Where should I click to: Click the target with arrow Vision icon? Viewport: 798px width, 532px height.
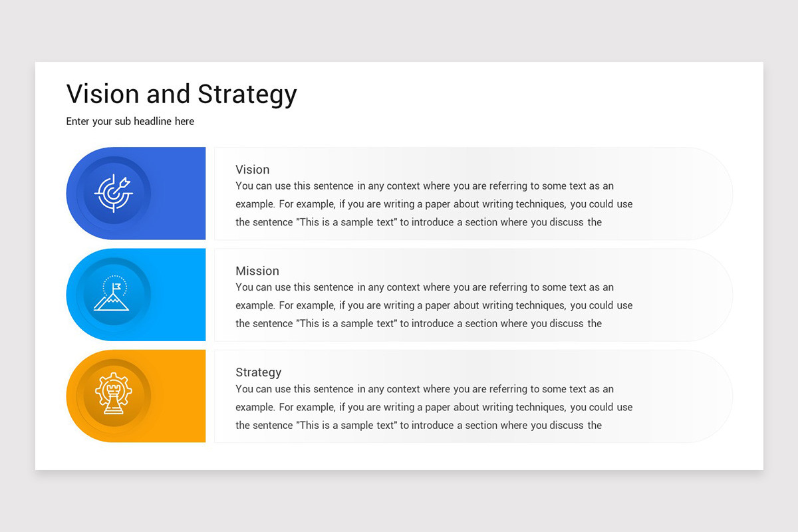pyautogui.click(x=114, y=194)
